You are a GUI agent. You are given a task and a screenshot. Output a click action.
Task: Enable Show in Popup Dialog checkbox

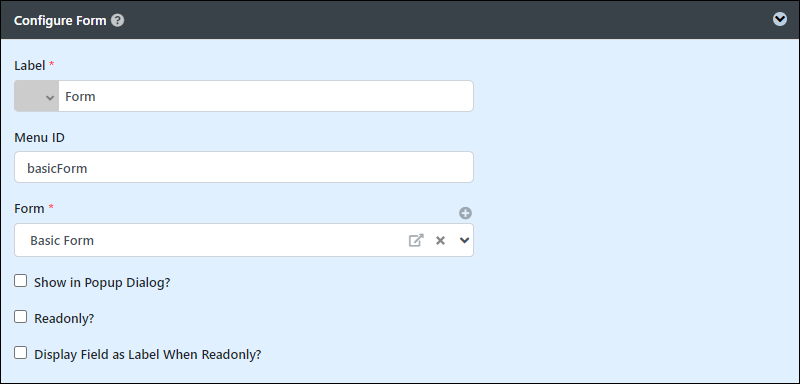pyautogui.click(x=20, y=280)
